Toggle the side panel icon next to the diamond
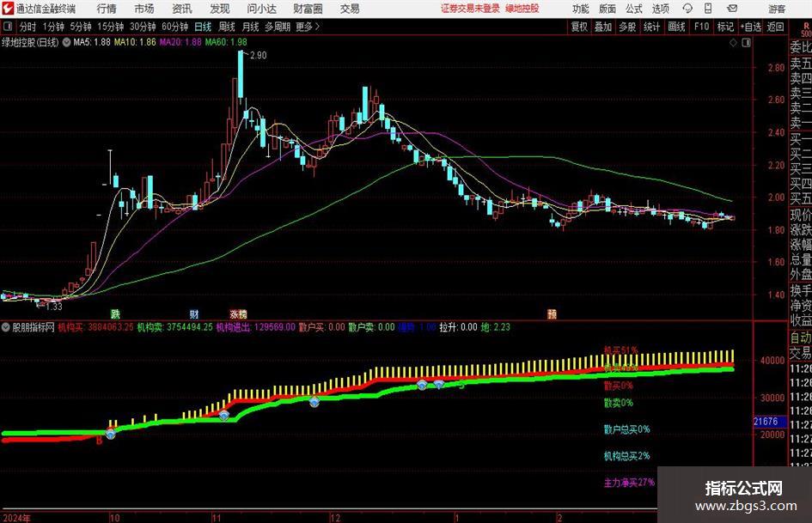 pyautogui.click(x=746, y=43)
